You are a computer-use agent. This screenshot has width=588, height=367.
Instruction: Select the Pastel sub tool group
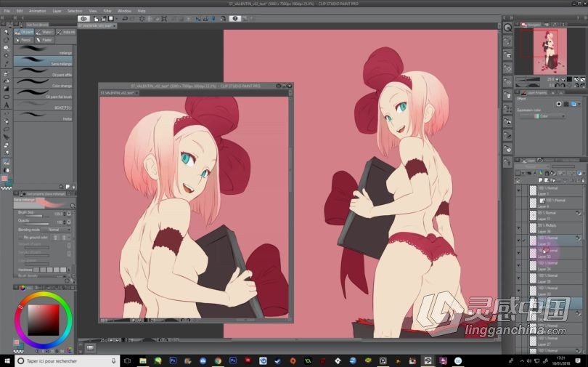point(45,40)
